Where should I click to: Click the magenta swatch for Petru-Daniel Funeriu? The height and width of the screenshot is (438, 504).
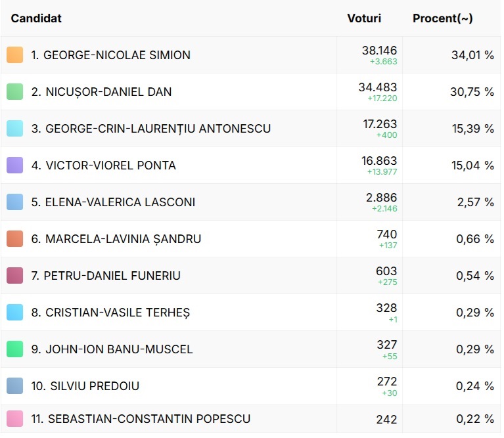[x=14, y=276]
